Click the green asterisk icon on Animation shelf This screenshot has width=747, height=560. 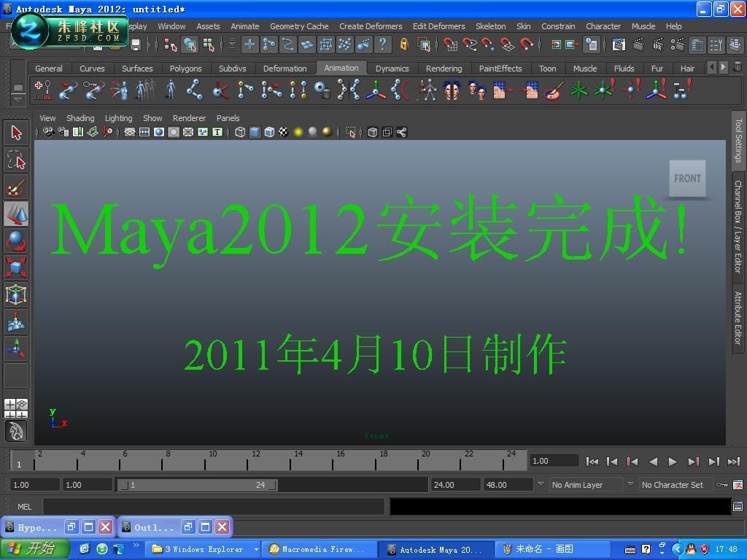click(578, 90)
